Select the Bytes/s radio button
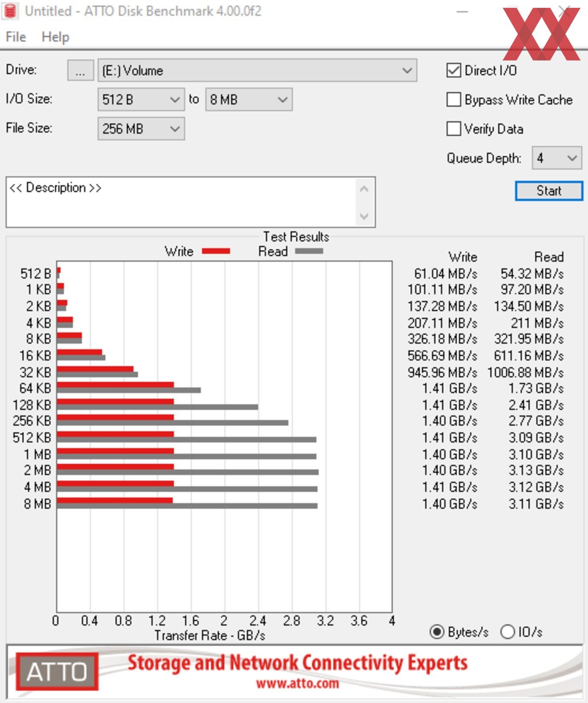 click(437, 632)
